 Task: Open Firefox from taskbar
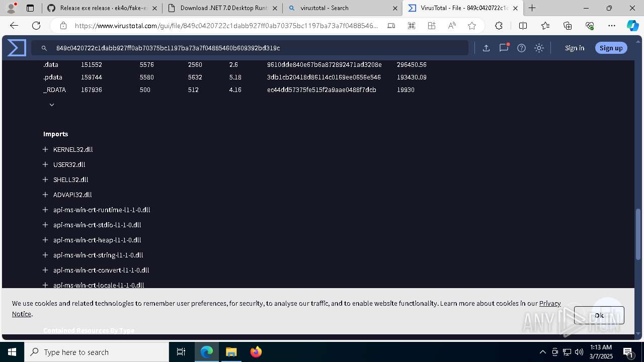[256, 352]
